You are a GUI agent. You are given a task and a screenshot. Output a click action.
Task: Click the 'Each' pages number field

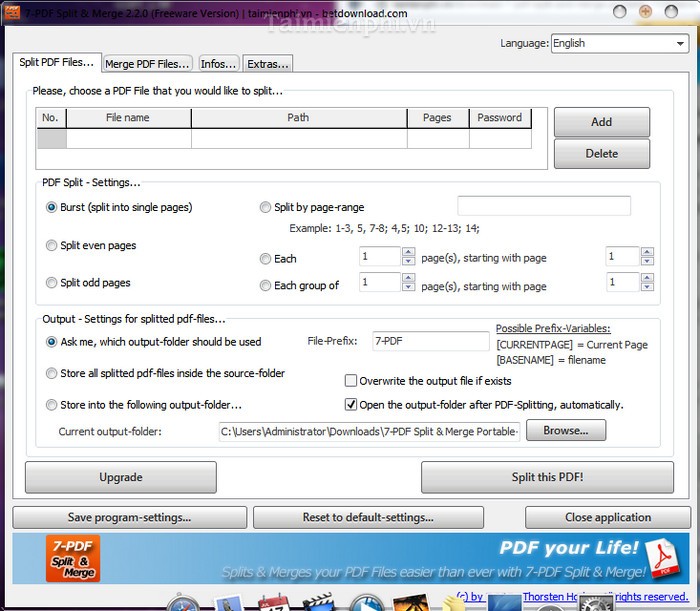[379, 257]
